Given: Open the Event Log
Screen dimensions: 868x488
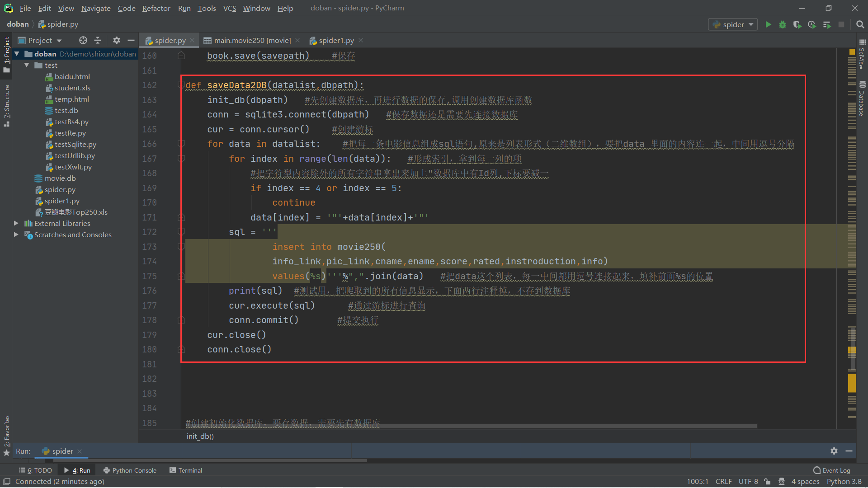Looking at the screenshot, I should pos(835,470).
